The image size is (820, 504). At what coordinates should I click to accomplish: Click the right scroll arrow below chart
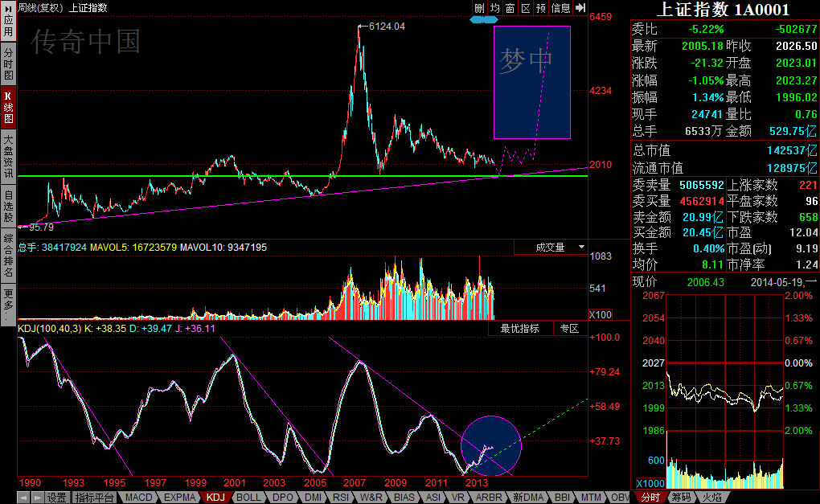[36, 498]
